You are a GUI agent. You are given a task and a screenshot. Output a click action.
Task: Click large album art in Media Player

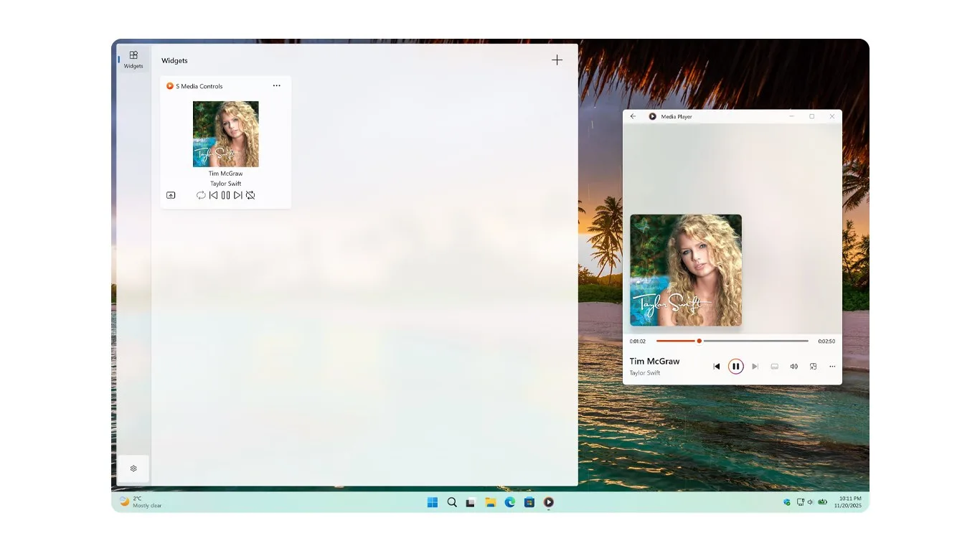coord(686,270)
